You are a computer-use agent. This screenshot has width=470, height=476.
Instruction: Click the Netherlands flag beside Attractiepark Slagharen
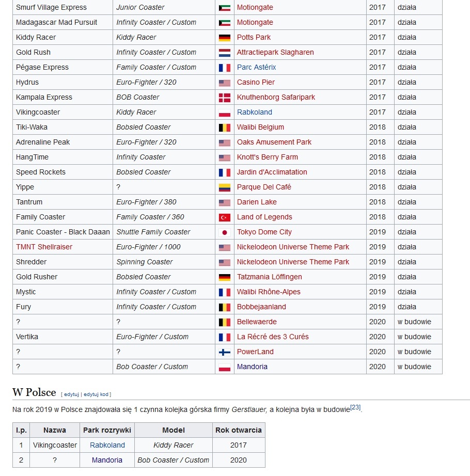[224, 53]
